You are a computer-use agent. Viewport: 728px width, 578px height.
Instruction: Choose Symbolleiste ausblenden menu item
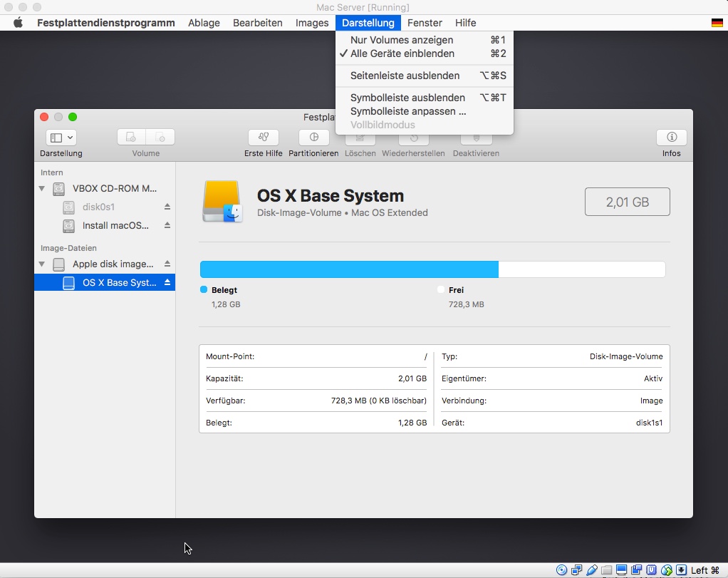tap(425, 98)
